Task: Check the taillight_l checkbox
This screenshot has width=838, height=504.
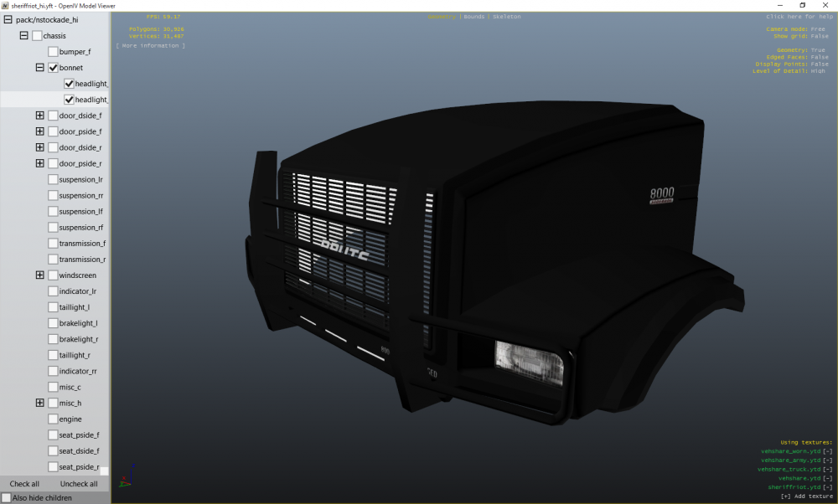Action: tap(53, 307)
